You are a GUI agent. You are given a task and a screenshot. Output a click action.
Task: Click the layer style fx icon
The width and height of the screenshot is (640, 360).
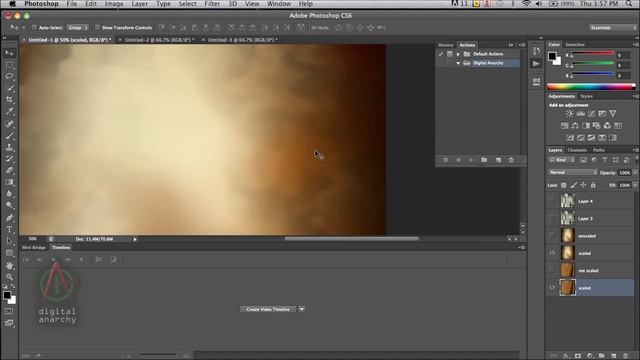566,356
